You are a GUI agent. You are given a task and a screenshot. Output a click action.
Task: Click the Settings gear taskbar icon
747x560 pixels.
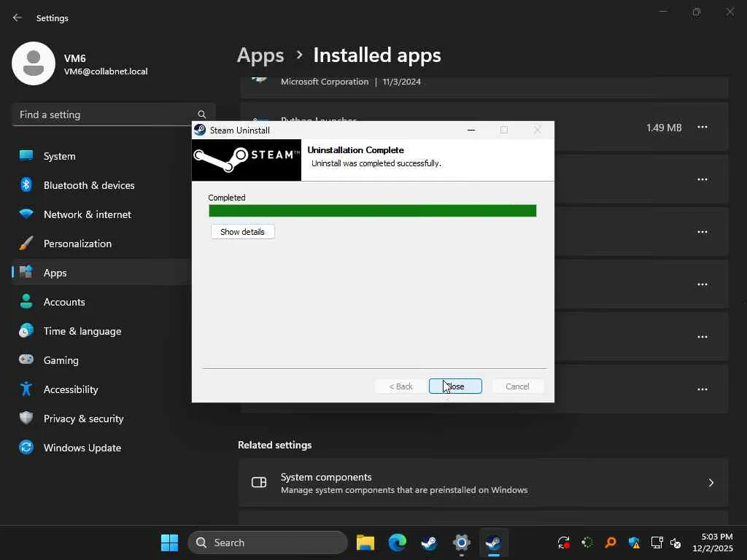click(462, 542)
